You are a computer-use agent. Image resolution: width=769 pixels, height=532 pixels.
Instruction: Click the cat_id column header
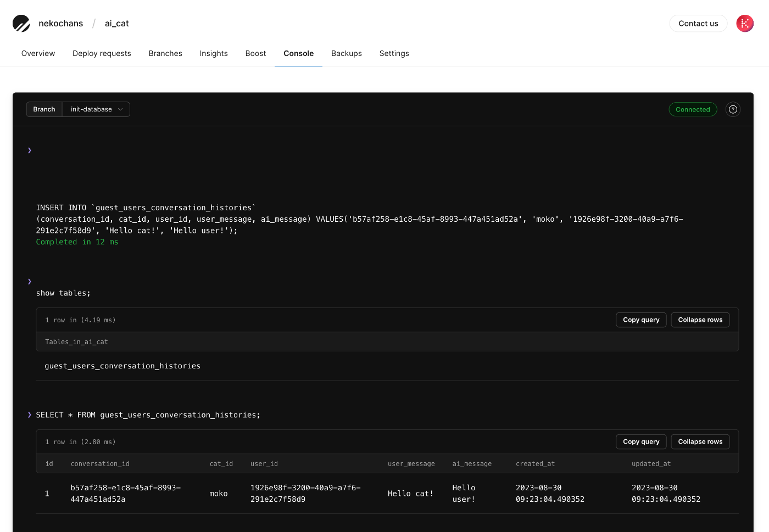coord(221,464)
